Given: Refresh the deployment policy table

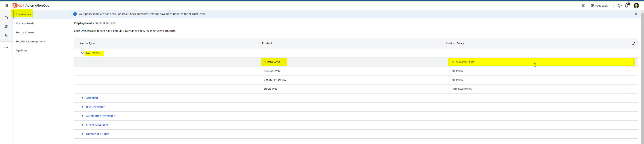Looking at the screenshot, I should [x=633, y=43].
